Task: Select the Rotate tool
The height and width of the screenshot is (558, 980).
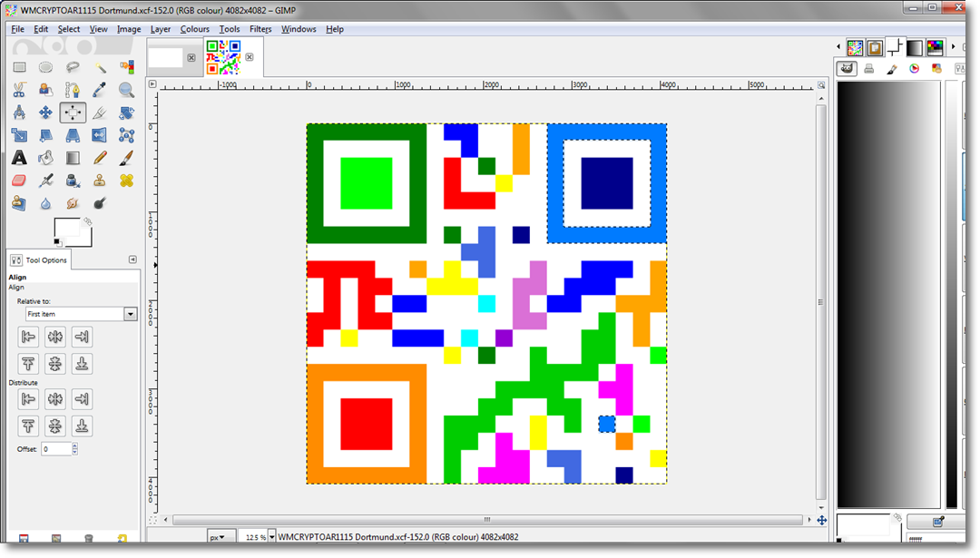Action: pos(127,113)
